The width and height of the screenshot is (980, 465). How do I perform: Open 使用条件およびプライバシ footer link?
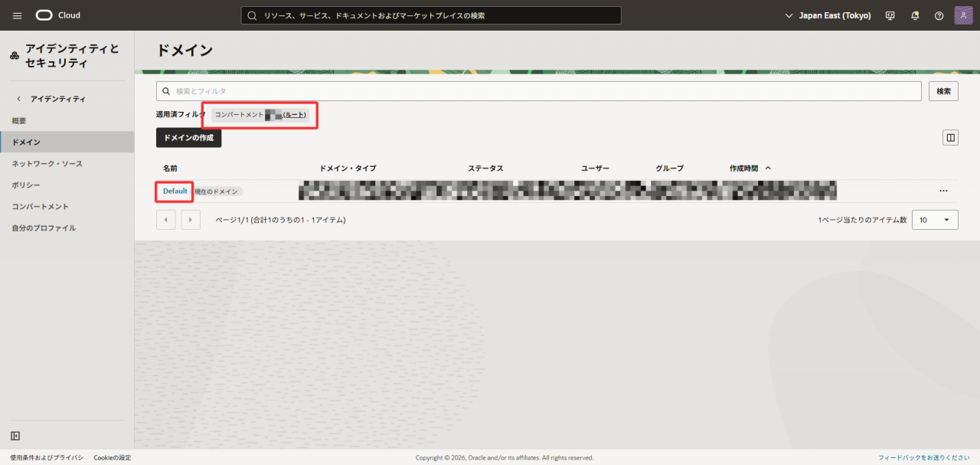(47, 457)
